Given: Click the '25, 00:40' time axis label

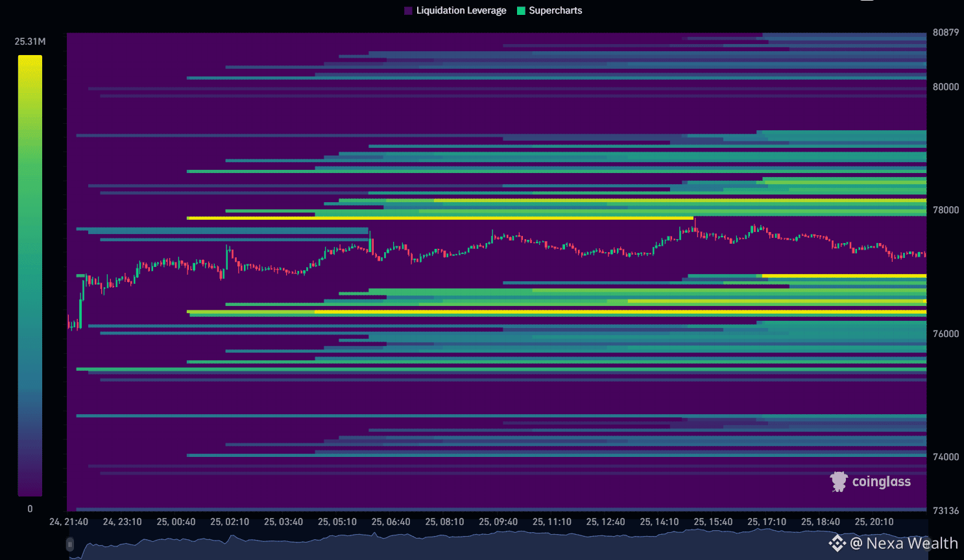Looking at the screenshot, I should coord(176,522).
